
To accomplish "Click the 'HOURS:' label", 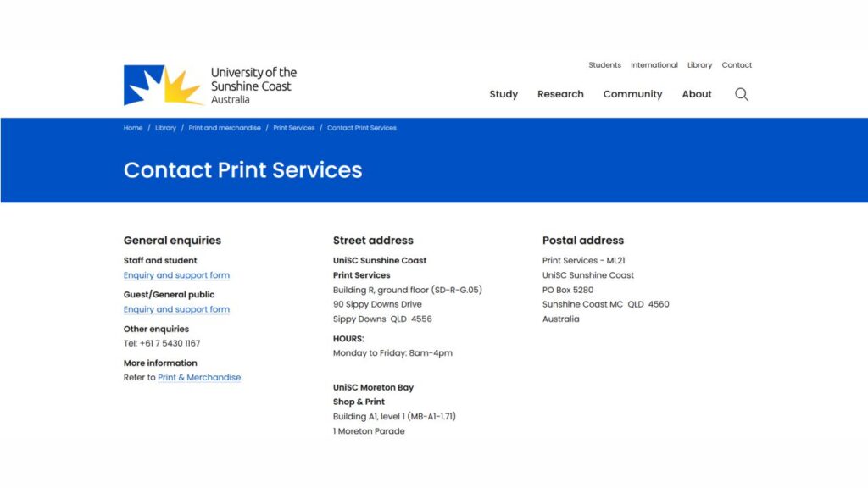I will tap(348, 339).
